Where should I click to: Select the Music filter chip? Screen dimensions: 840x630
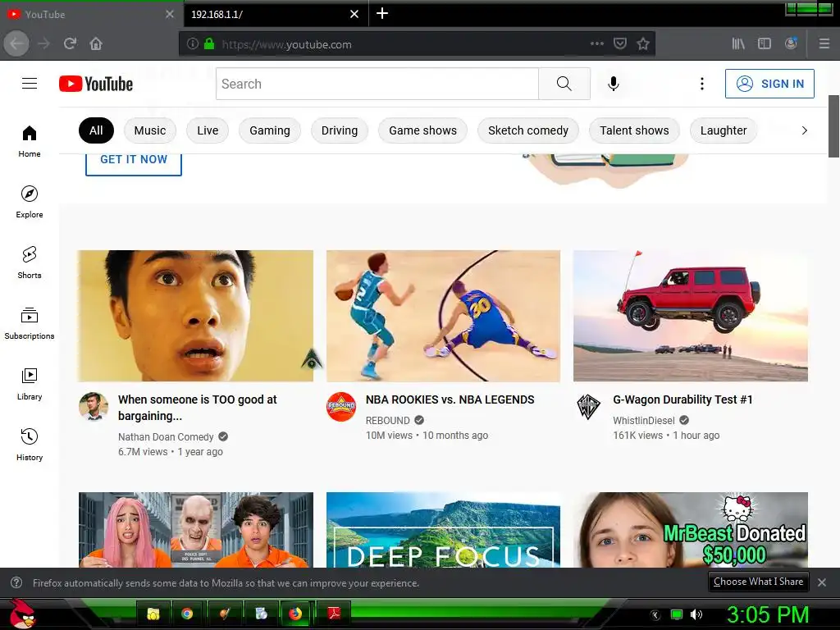pos(150,130)
